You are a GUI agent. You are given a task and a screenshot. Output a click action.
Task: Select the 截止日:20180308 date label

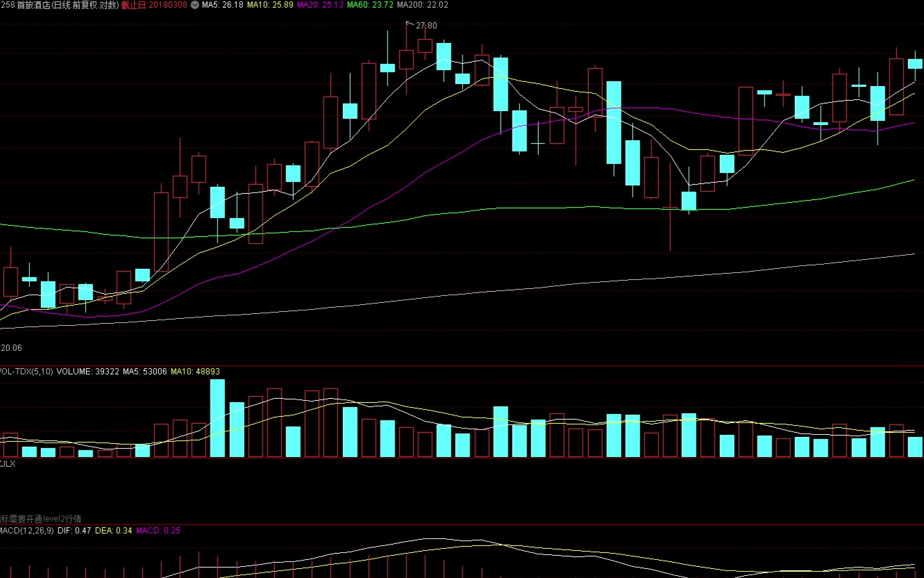click(154, 5)
